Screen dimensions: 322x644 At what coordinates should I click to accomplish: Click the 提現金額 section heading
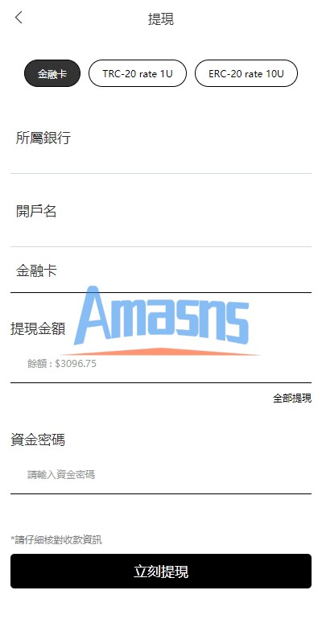pos(37,328)
